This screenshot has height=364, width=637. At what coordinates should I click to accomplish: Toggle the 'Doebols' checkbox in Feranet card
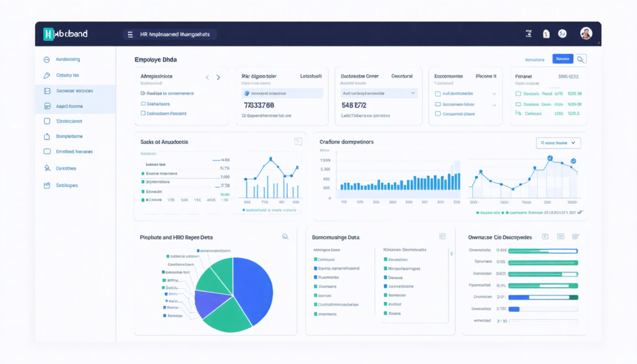coord(519,93)
